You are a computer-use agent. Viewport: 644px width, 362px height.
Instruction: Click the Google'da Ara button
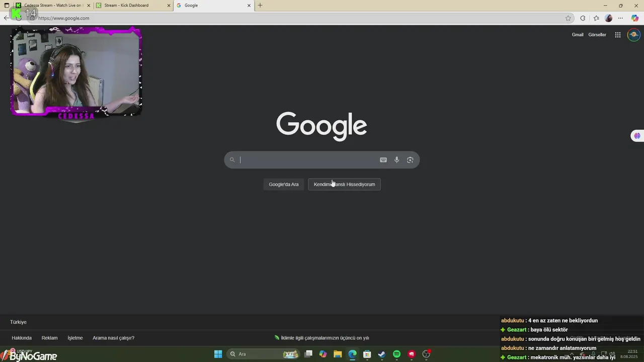(x=284, y=185)
